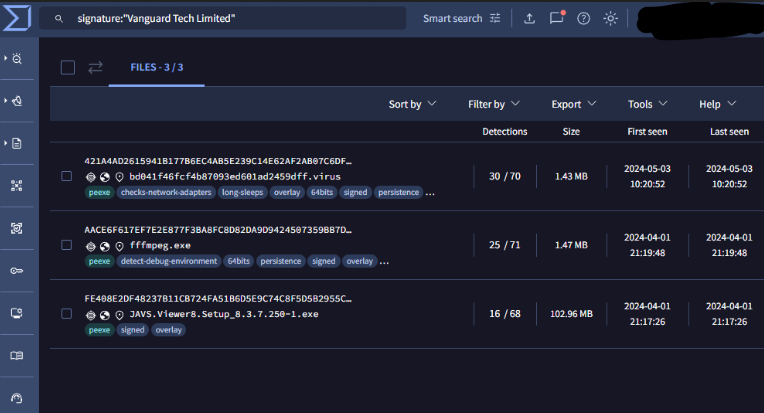The image size is (764, 413).
Task: Click location pin icon on JAVS.Viewer8 row
Action: (x=119, y=315)
